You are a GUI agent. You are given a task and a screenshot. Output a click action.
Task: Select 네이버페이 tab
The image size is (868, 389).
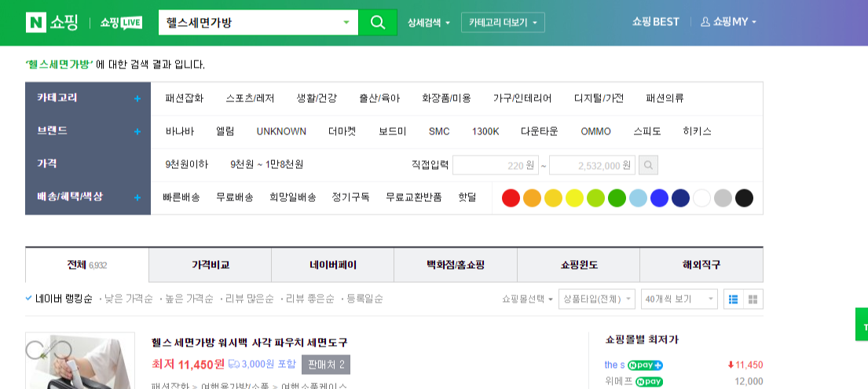pyautogui.click(x=333, y=265)
